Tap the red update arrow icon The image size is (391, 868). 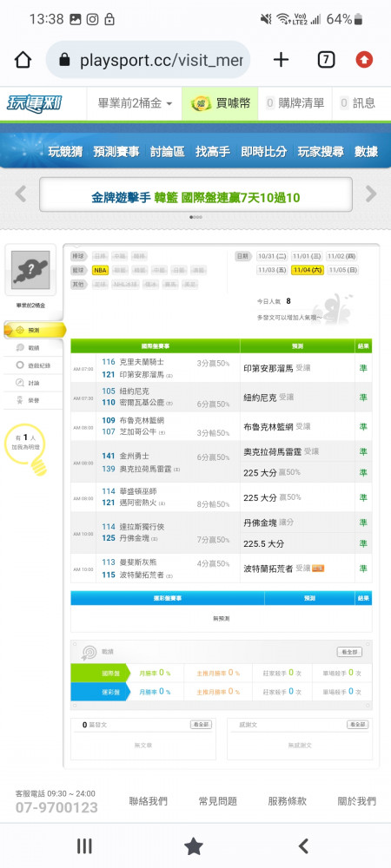click(x=364, y=60)
